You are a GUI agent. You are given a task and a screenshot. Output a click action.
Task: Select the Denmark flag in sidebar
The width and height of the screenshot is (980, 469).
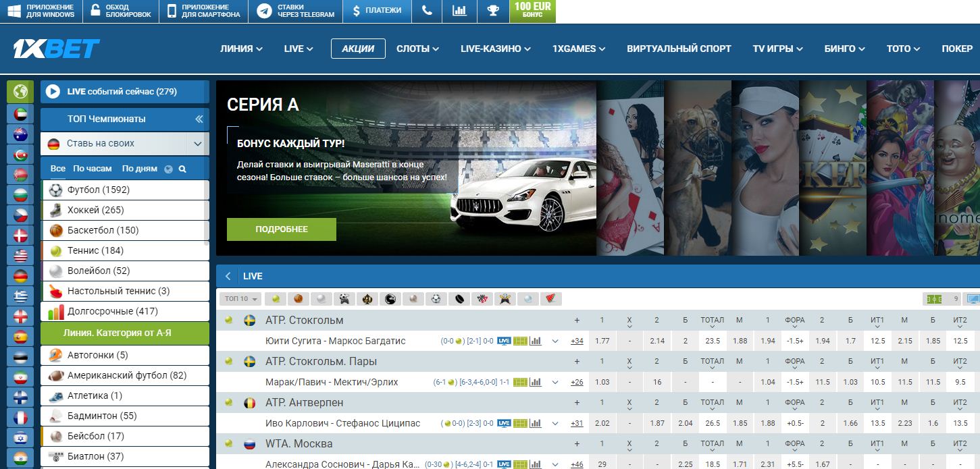(20, 236)
